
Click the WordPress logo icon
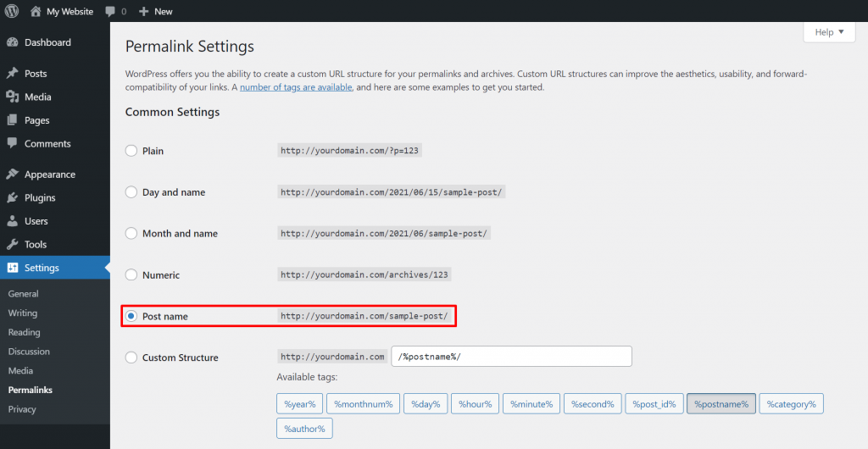click(12, 11)
